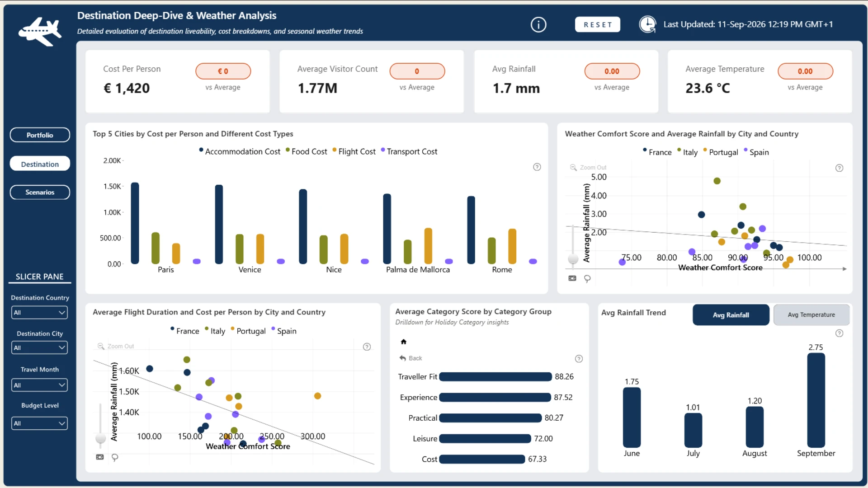The height and width of the screenshot is (488, 868).
Task: Open help icon on Flight Duration scatter chart
Action: tap(367, 347)
